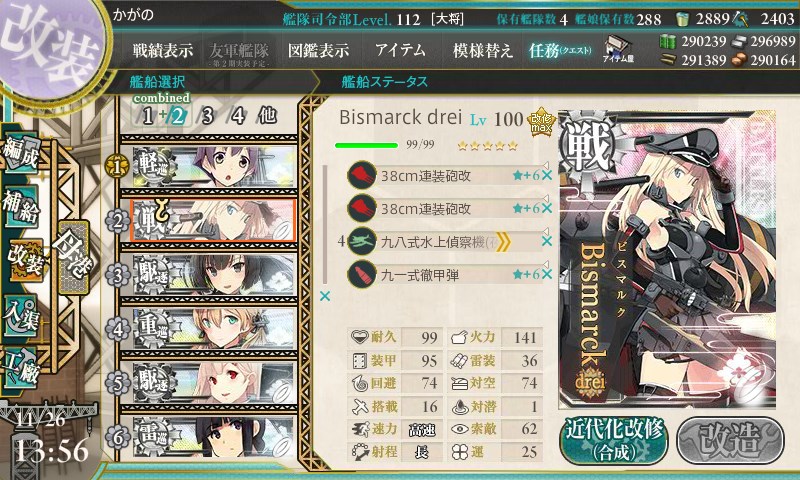This screenshot has width=800, height=480.
Task: Unequip 九八式水上偵察機 using its X
Action: (546, 241)
